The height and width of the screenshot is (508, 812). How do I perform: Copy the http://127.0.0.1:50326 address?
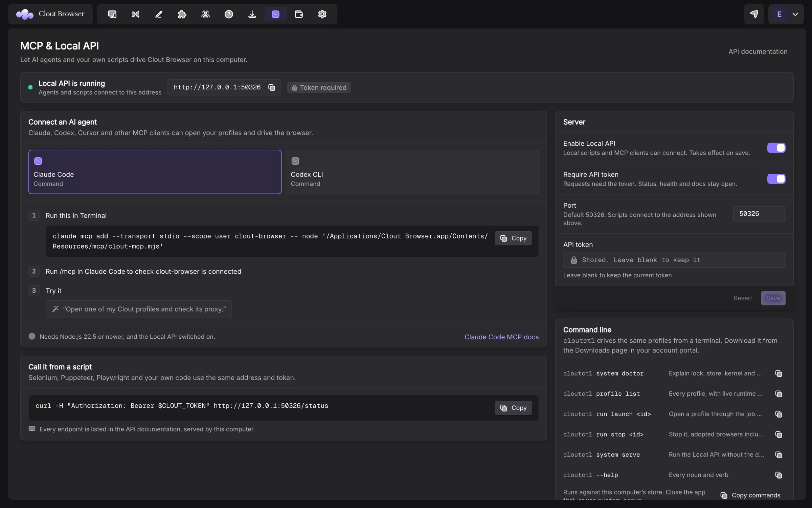[x=272, y=88]
